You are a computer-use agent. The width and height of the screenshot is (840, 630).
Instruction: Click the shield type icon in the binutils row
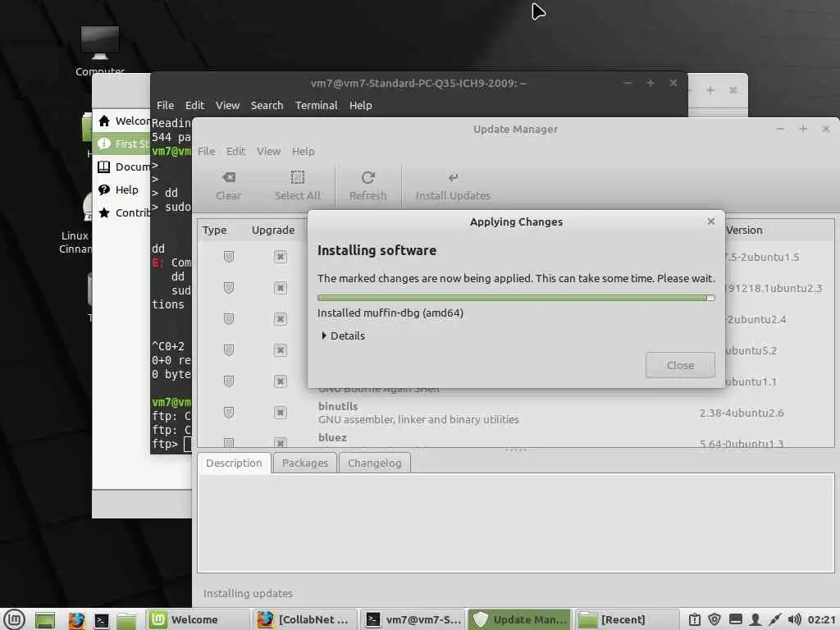pos(229,412)
